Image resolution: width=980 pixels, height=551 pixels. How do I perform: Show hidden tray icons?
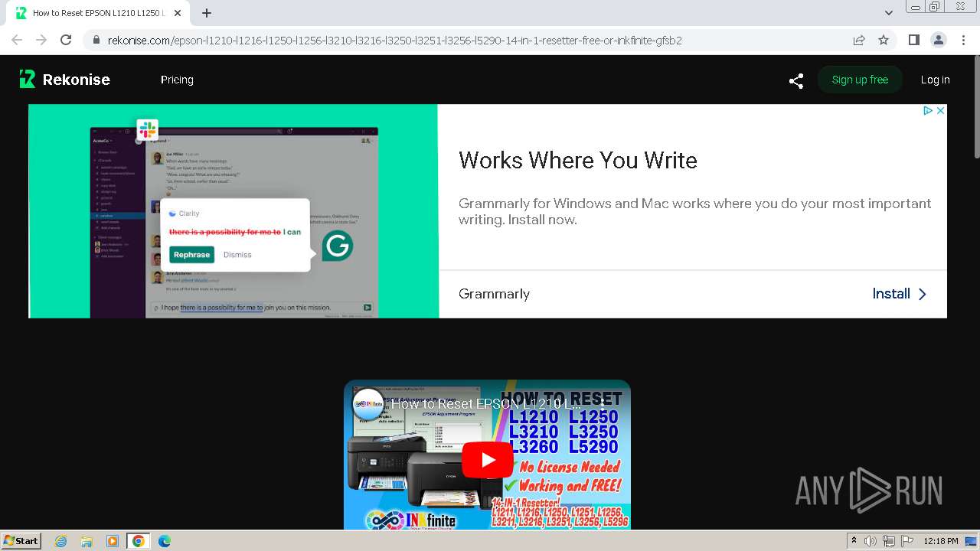[854, 541]
